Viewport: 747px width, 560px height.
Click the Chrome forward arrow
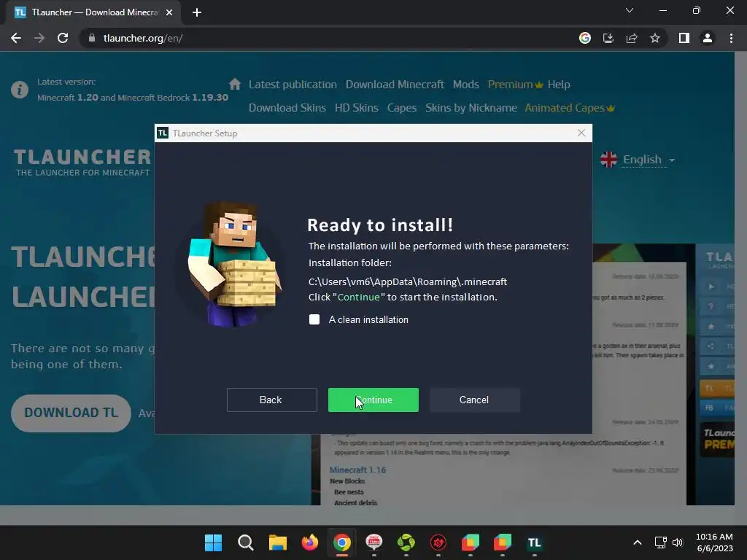tap(39, 38)
